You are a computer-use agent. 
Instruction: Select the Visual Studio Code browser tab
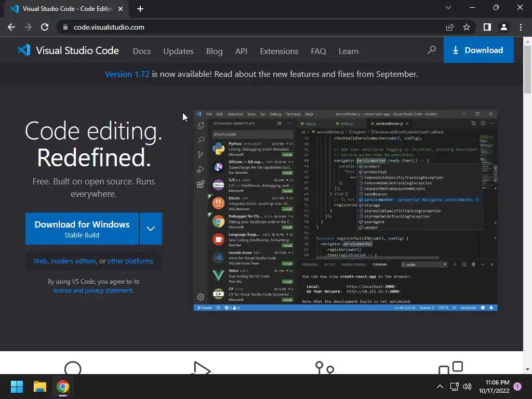[67, 9]
